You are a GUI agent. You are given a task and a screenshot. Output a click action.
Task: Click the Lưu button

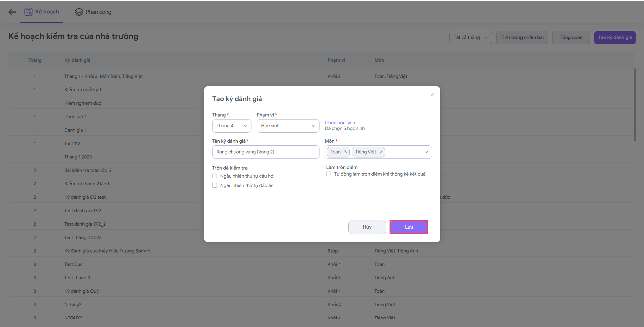[409, 227]
